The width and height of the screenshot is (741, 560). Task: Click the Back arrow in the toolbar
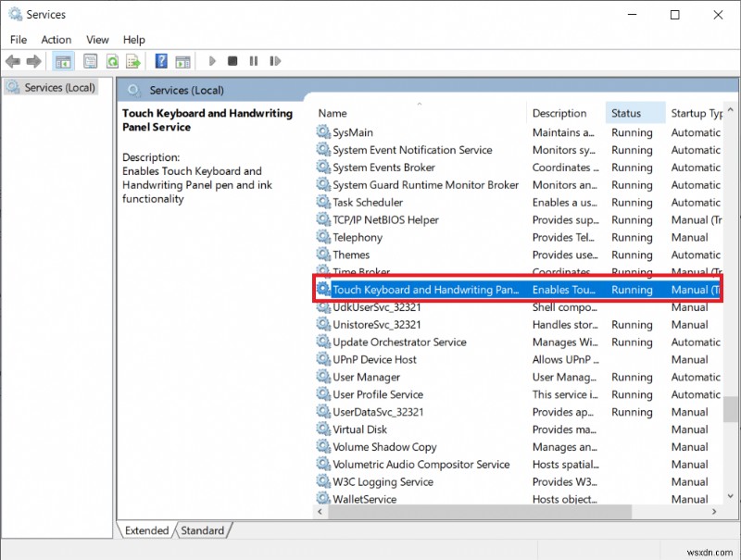click(13, 61)
